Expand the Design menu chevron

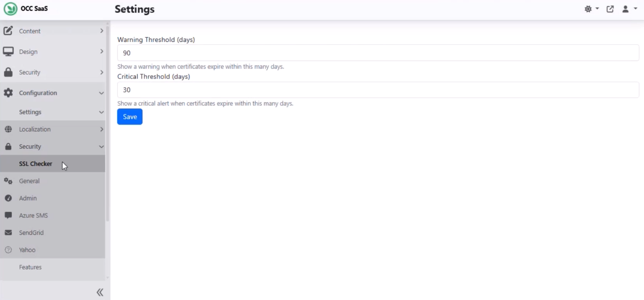coord(102,51)
